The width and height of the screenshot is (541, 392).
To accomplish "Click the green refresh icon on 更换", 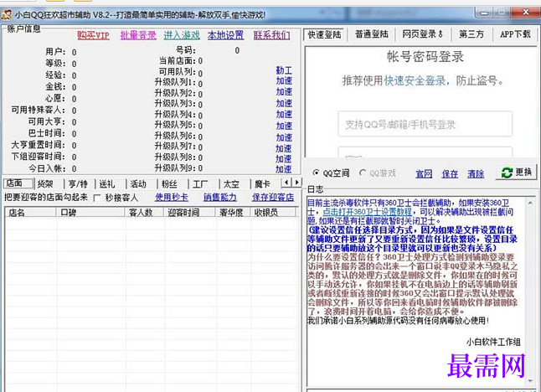I will point(507,173).
